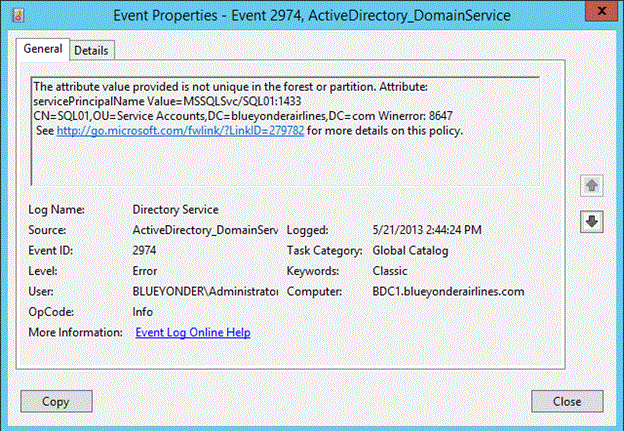This screenshot has width=624, height=431.
Task: Click the Level value Error
Action: coord(144,271)
